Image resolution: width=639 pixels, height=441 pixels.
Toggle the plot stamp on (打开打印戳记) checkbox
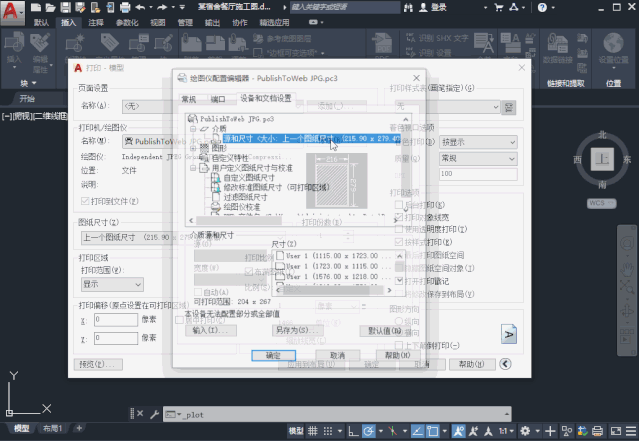tap(399, 281)
